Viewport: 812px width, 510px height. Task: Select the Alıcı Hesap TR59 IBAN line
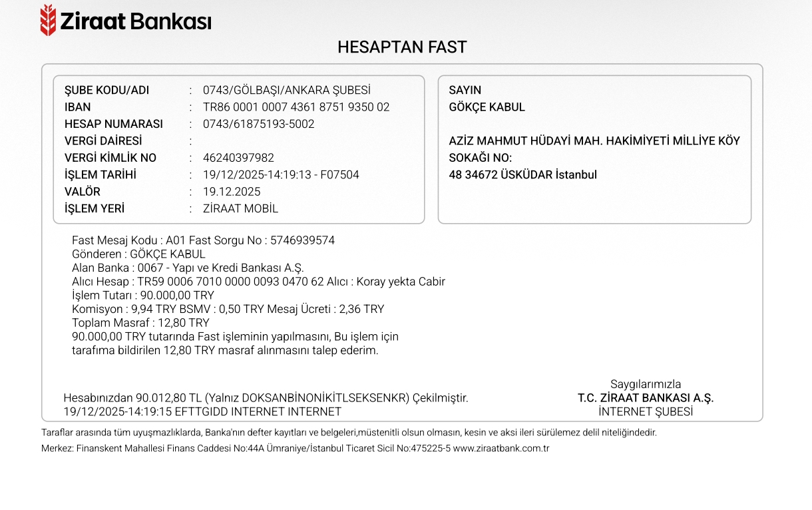pyautogui.click(x=258, y=282)
